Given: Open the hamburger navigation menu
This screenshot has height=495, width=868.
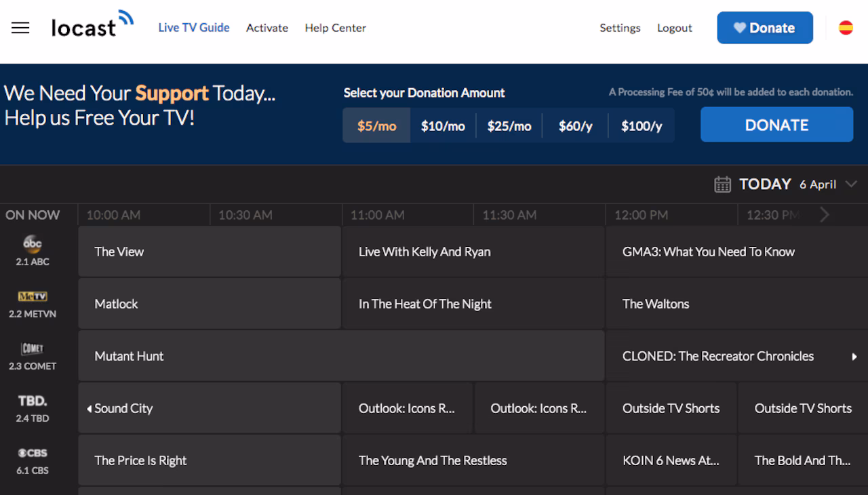Looking at the screenshot, I should click(x=20, y=27).
